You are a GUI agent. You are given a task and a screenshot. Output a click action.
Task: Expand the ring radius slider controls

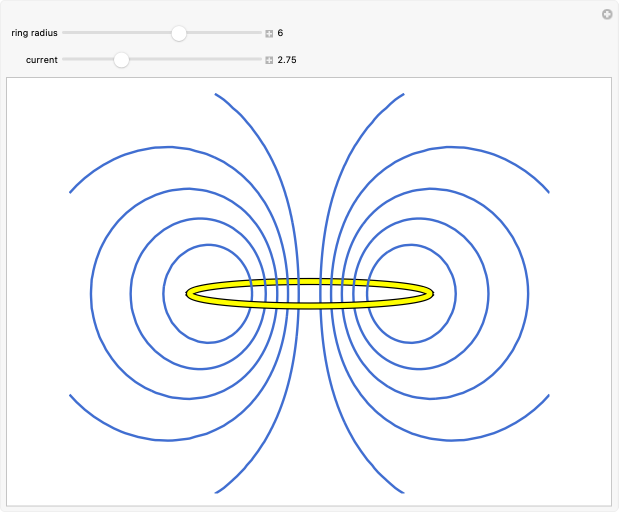[x=269, y=33]
